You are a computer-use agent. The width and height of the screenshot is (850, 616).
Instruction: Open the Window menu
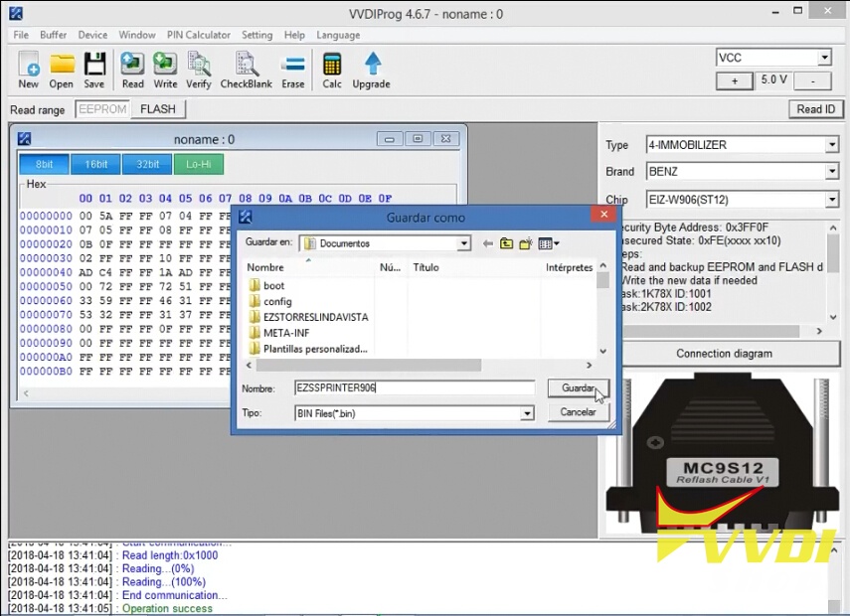point(137,35)
